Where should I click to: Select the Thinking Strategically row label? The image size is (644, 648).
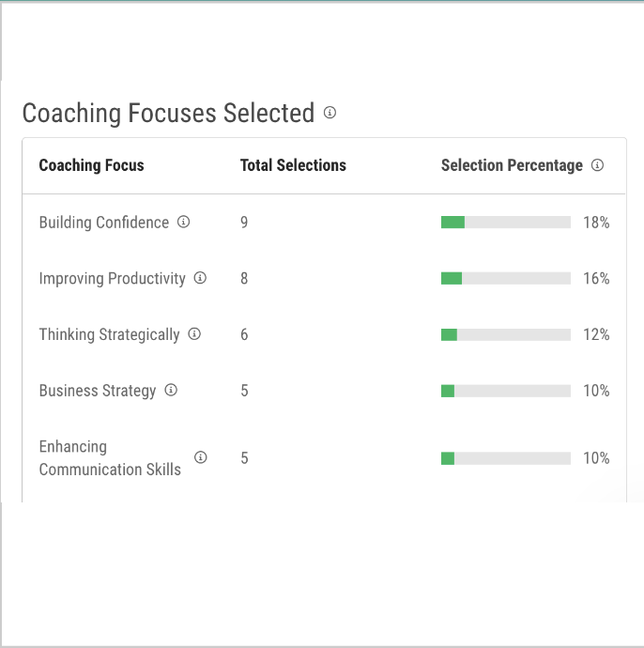[x=109, y=334]
